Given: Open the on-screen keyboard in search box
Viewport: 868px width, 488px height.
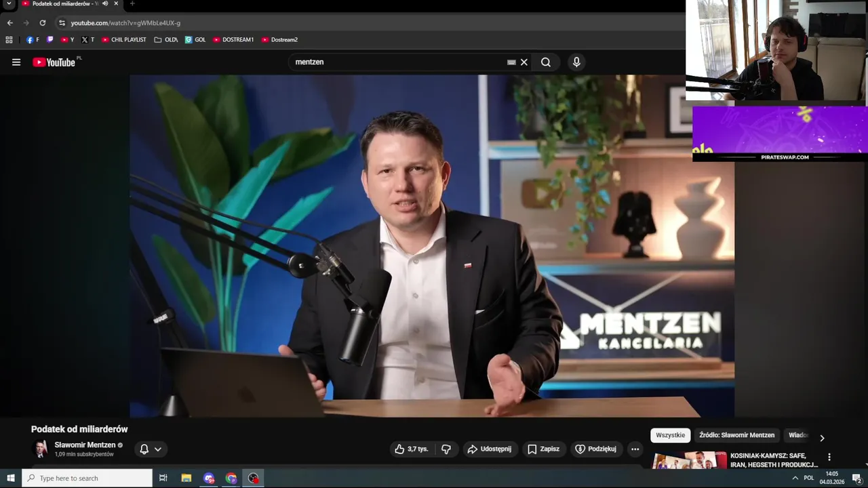Looking at the screenshot, I should pos(511,62).
